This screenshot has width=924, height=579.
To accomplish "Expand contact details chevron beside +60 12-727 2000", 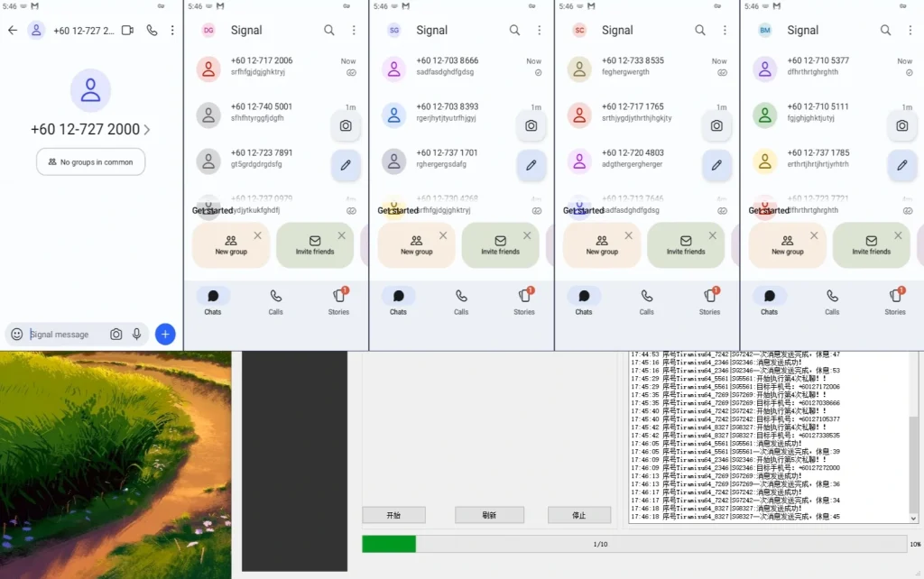I will (x=147, y=130).
